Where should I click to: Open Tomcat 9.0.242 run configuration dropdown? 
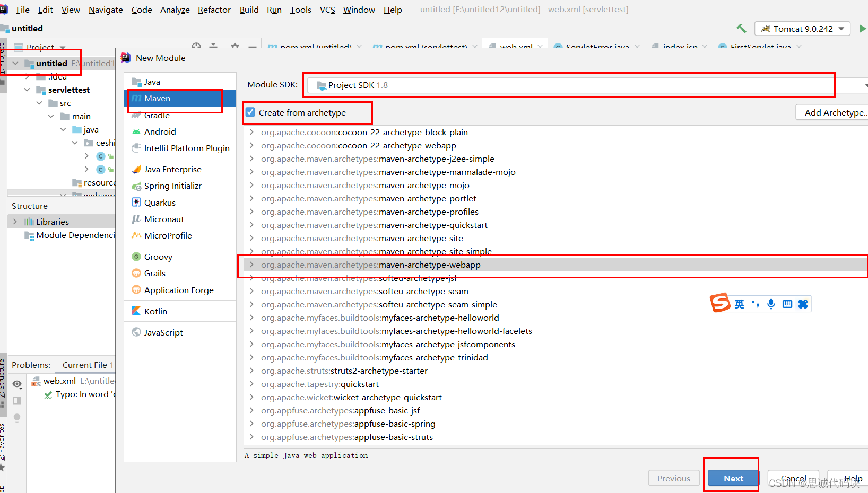[x=802, y=29]
